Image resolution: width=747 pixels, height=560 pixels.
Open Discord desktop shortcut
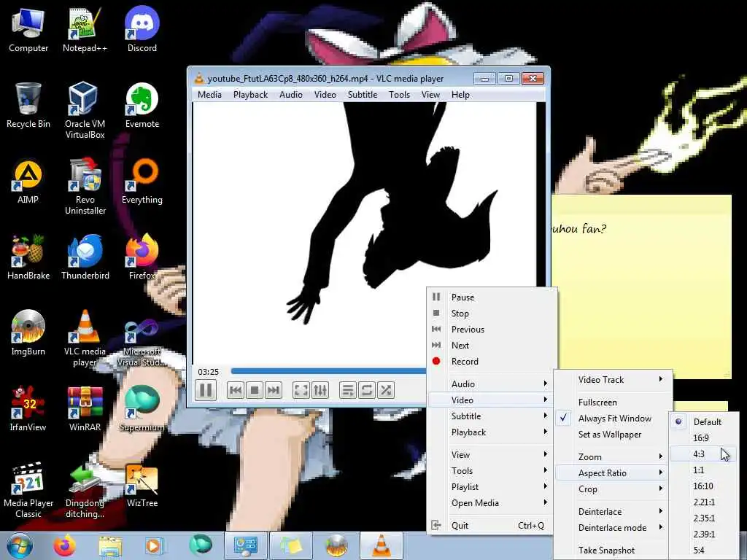pyautogui.click(x=142, y=29)
